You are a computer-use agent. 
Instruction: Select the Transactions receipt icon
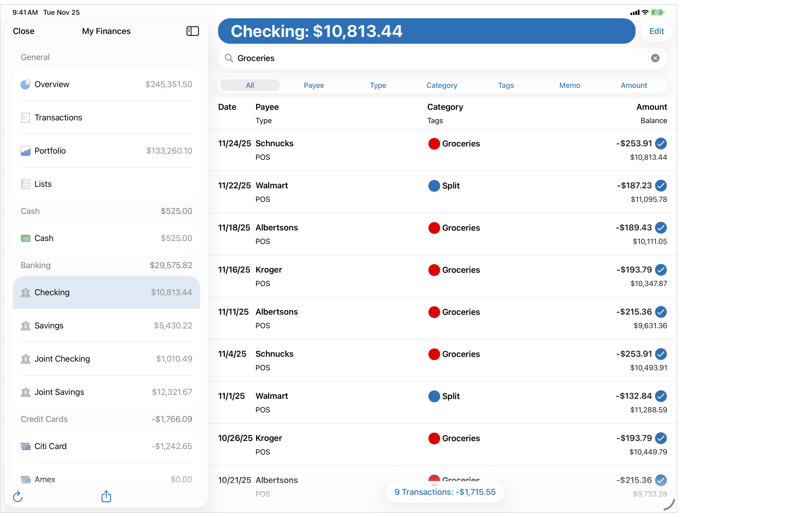(x=26, y=117)
